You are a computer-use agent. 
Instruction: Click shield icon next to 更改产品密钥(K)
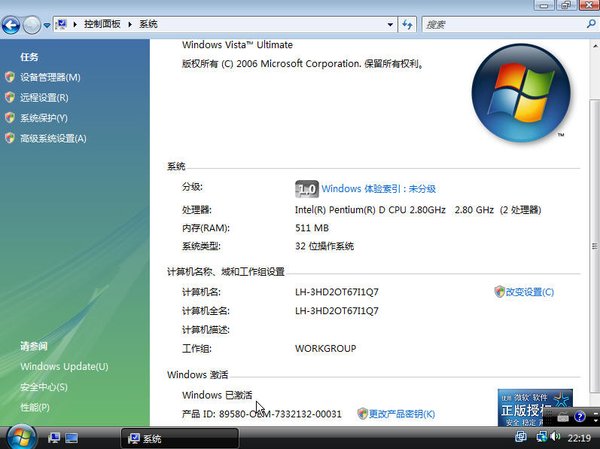pyautogui.click(x=362, y=413)
